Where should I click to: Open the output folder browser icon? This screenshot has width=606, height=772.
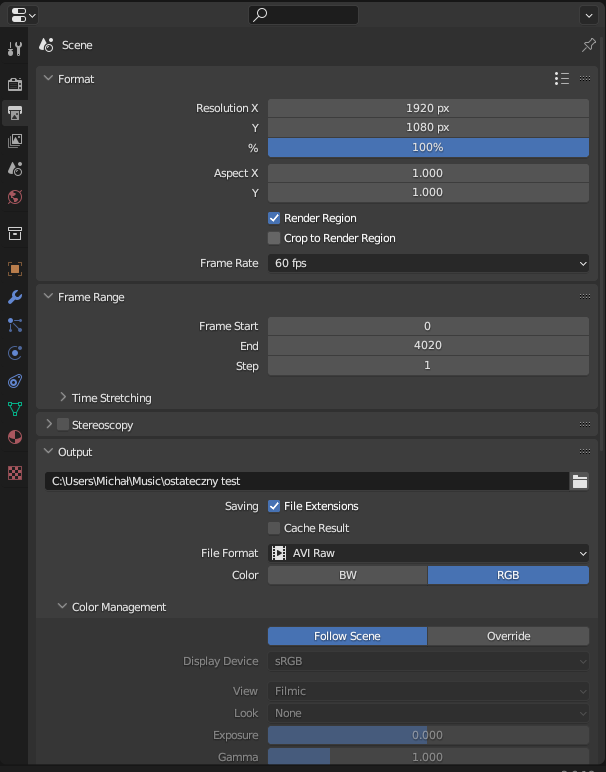click(579, 481)
